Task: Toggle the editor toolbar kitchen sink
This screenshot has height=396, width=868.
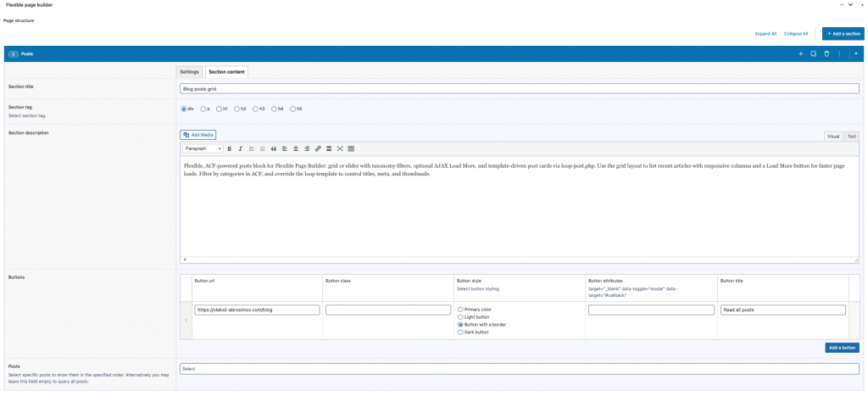Action: coord(351,149)
